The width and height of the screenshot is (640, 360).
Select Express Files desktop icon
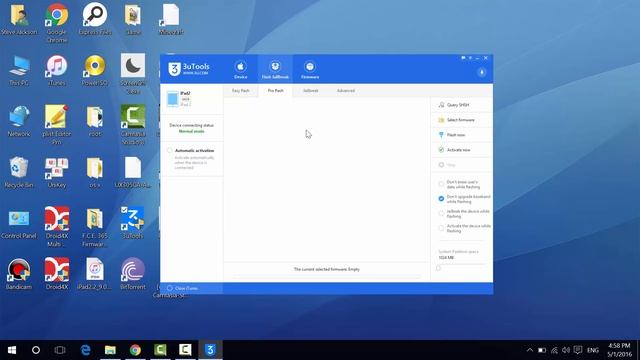pos(95,19)
